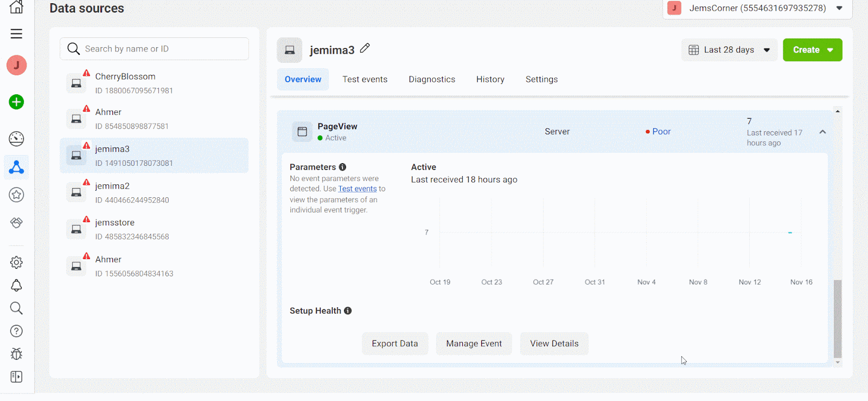Click the Setup Health info icon
The height and width of the screenshot is (401, 868).
(348, 311)
